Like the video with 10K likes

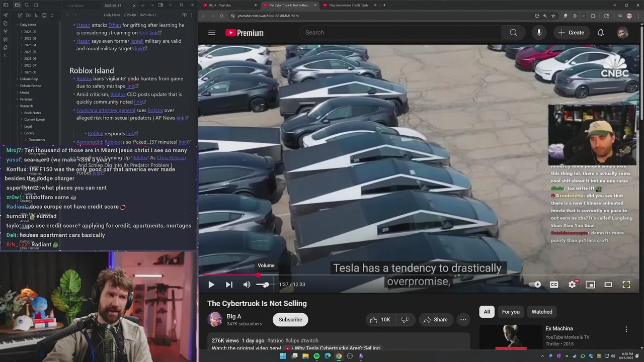coord(380,320)
